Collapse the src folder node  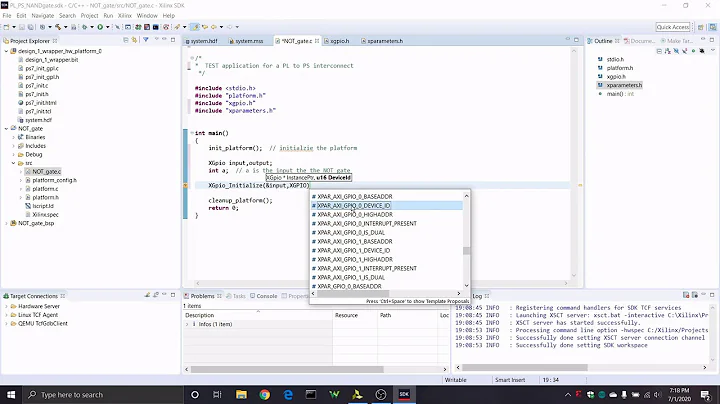point(13,163)
